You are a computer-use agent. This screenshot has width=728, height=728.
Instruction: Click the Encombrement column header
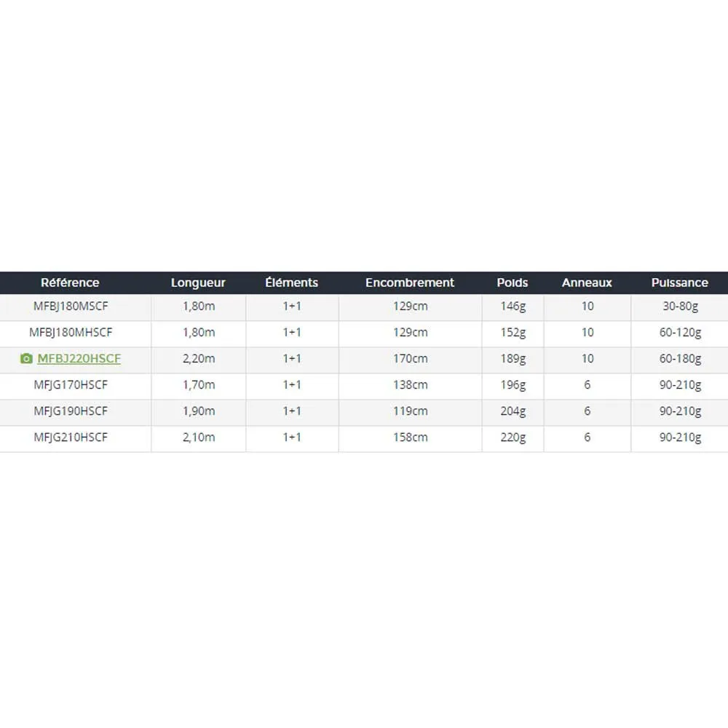pos(410,282)
